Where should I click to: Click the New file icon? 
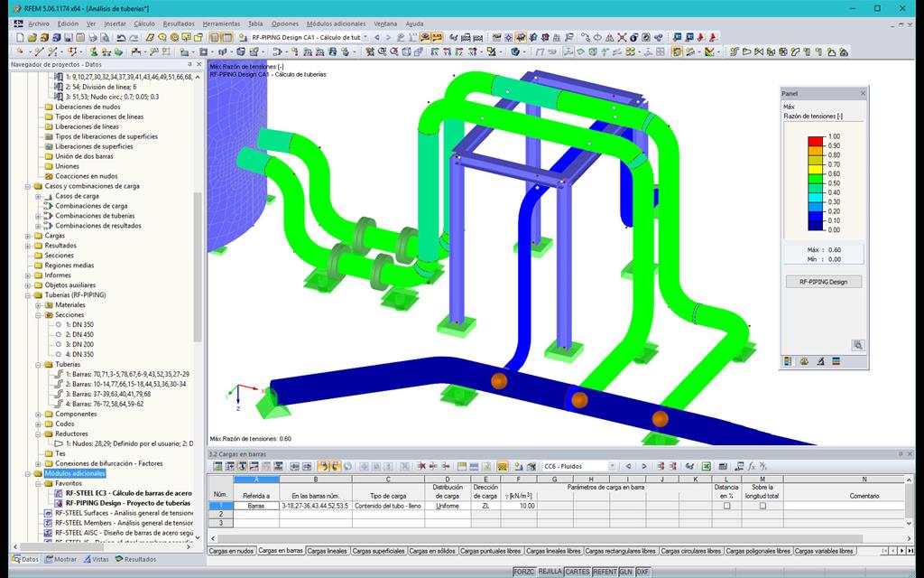pos(20,38)
